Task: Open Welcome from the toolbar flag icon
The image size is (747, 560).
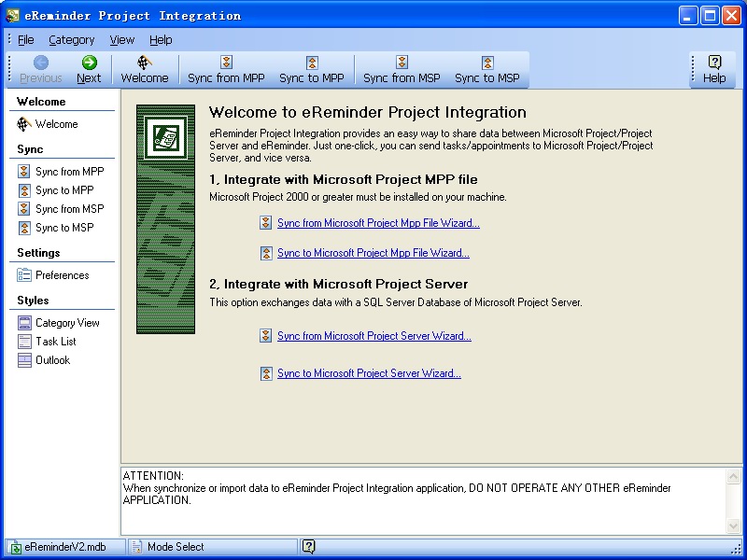Action: click(x=145, y=63)
